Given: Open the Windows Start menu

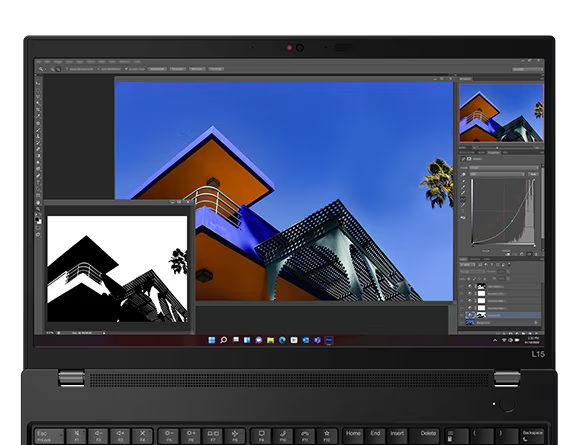Looking at the screenshot, I should click(212, 340).
